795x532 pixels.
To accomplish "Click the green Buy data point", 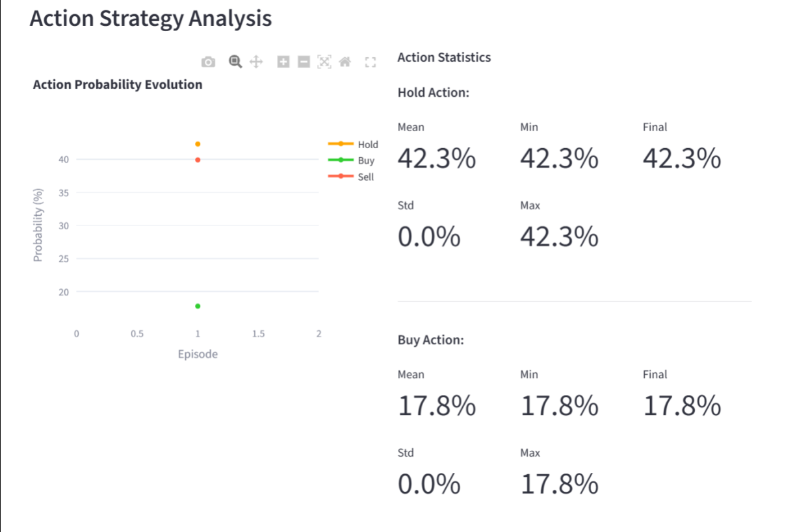I will coord(198,306).
